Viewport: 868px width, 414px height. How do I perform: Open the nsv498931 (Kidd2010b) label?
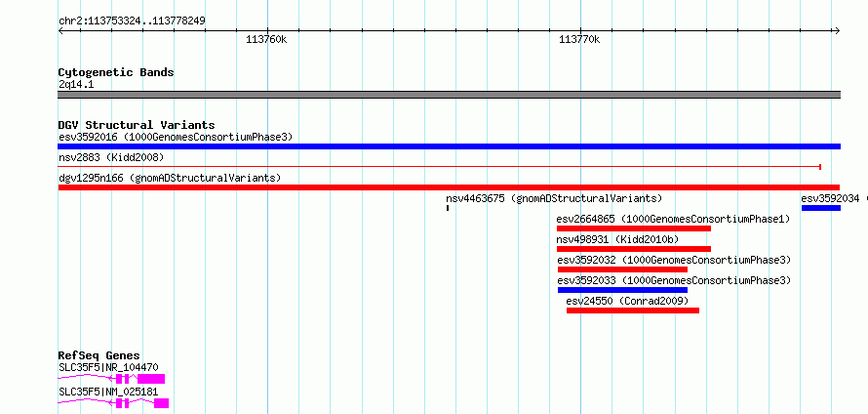pos(617,239)
